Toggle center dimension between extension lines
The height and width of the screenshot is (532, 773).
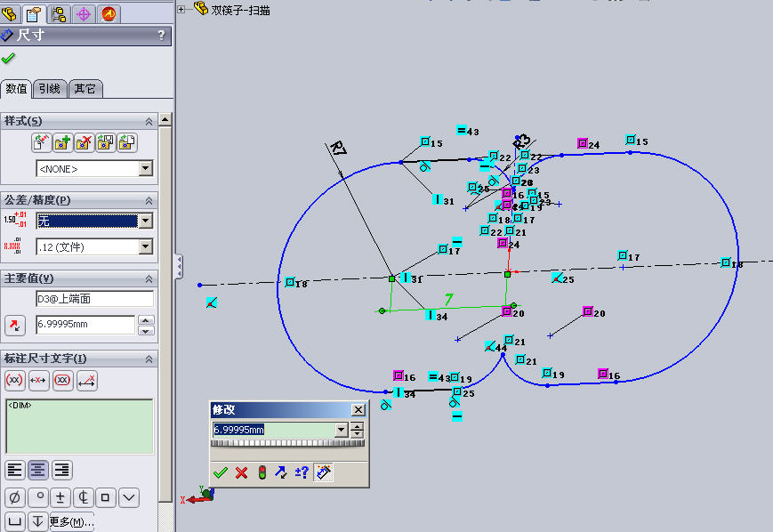(x=38, y=380)
